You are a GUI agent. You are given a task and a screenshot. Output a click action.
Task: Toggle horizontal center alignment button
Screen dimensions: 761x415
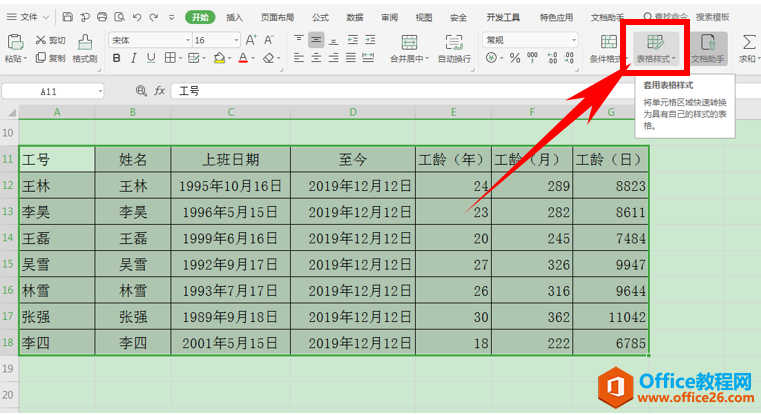pos(316,58)
